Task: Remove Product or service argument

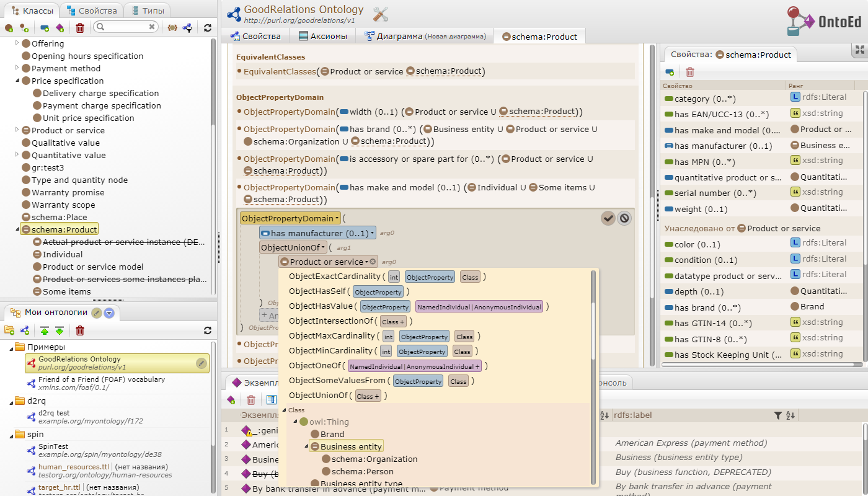Action: coord(373,262)
